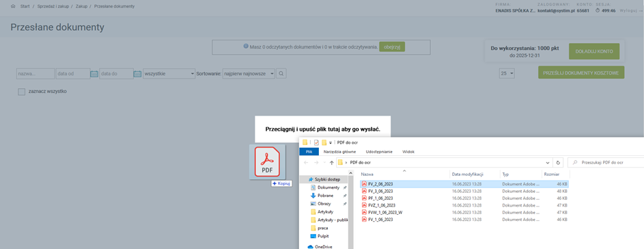Click the 'Przeciągnij i upuść plik tutaj' drop zone
This screenshot has height=249, width=644.
click(322, 129)
